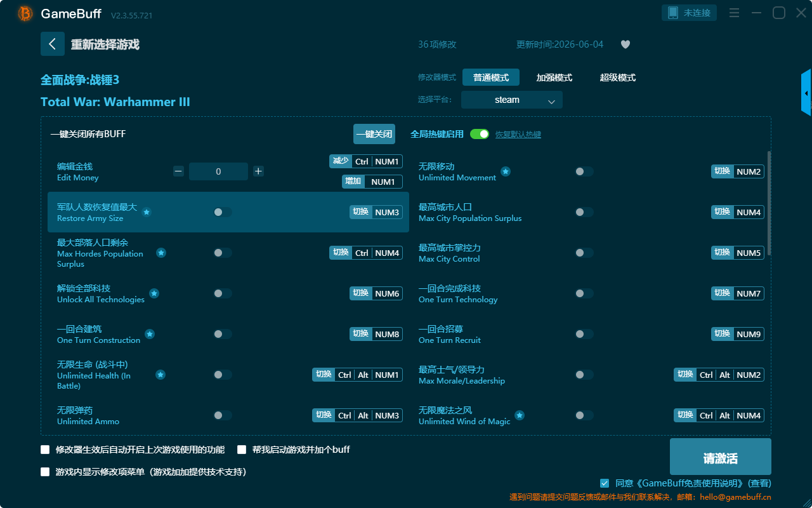Screen dimensions: 812x508
Task: Toggle Max Hordes Population Surplus switch
Action: 223,253
